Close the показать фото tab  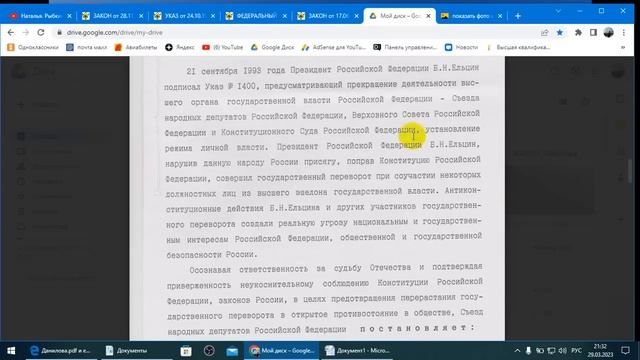[500, 16]
